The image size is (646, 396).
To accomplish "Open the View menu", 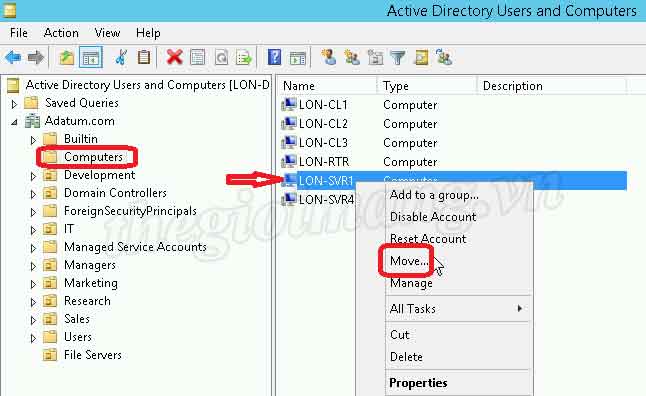I will tap(107, 33).
